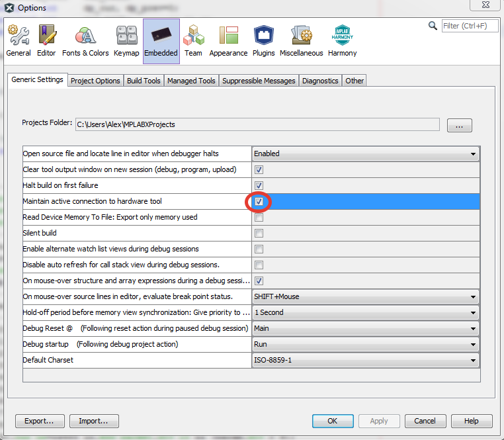Image resolution: width=504 pixels, height=440 pixels.
Task: Select the Editor options icon
Action: pos(46,40)
